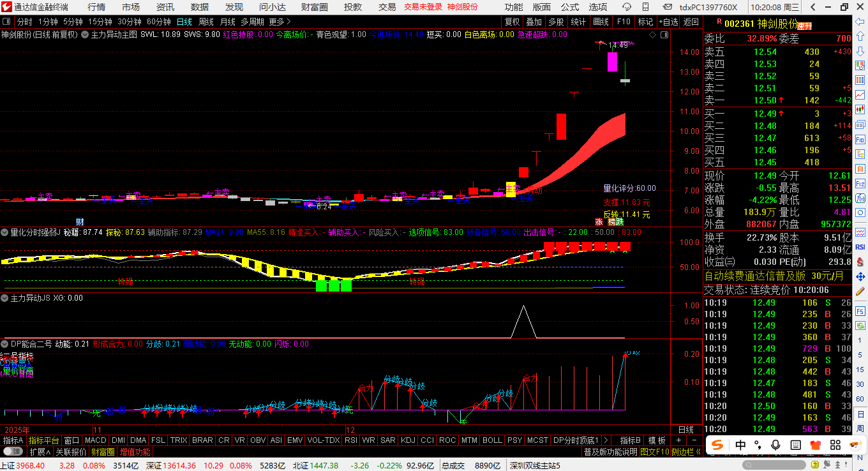The width and height of the screenshot is (868, 471).
Task: Show more indicator tabs with right arrow
Action: 606,440
